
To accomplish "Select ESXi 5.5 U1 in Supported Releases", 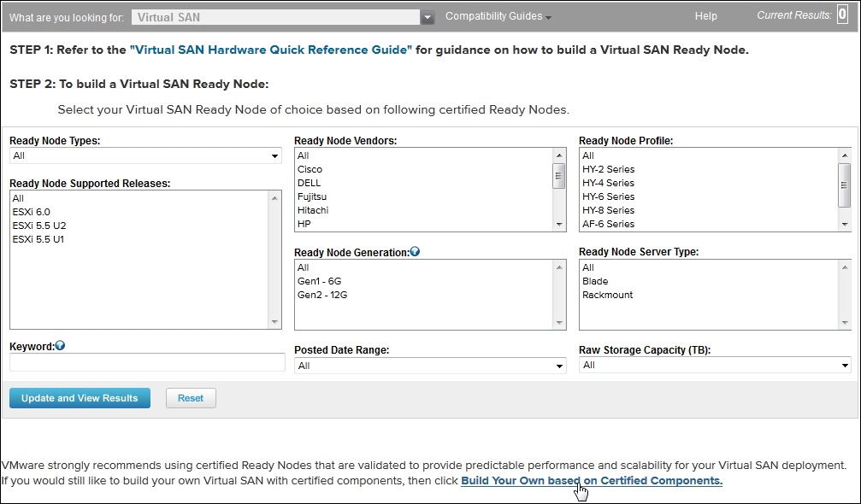I will (x=38, y=240).
